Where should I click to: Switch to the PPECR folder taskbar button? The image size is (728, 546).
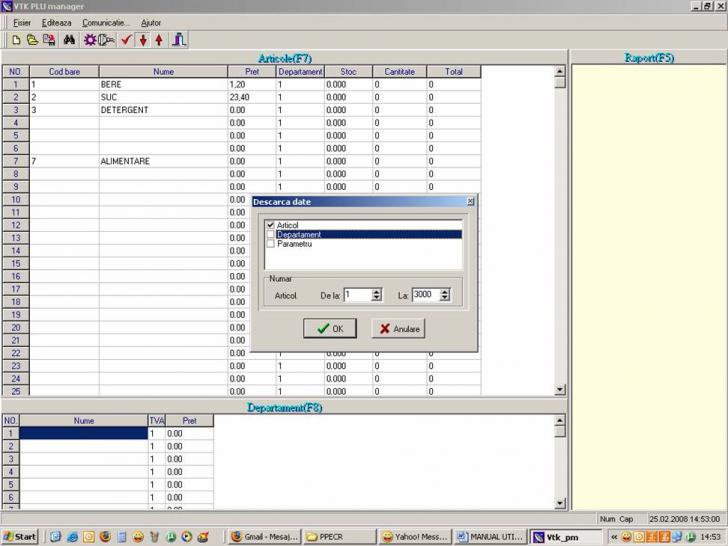tap(339, 537)
